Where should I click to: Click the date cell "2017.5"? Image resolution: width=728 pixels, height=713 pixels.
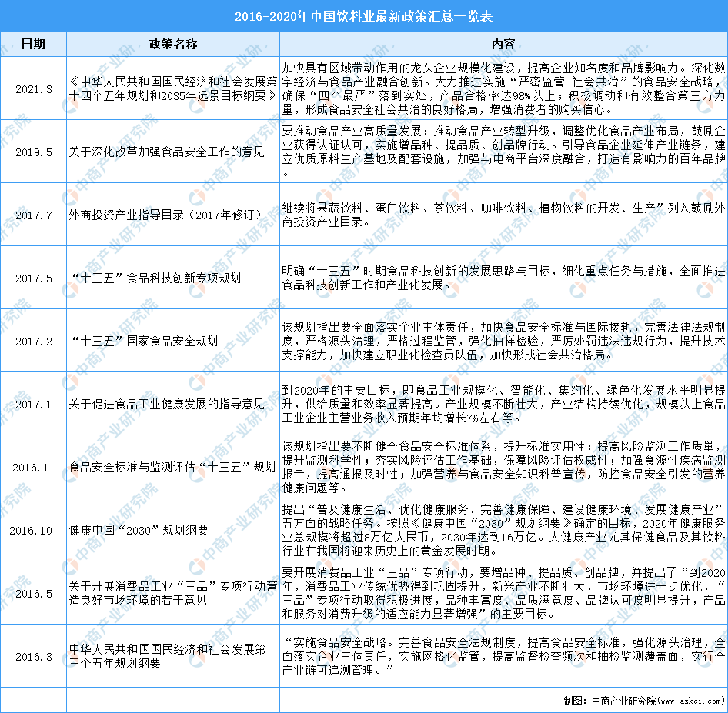[x=33, y=278]
